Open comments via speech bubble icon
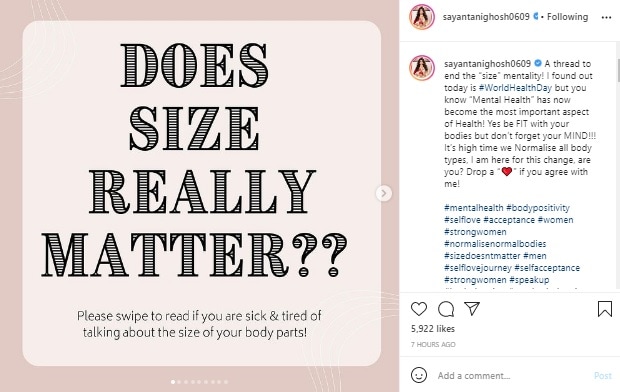Viewport: 620px width, 392px height. point(446,309)
